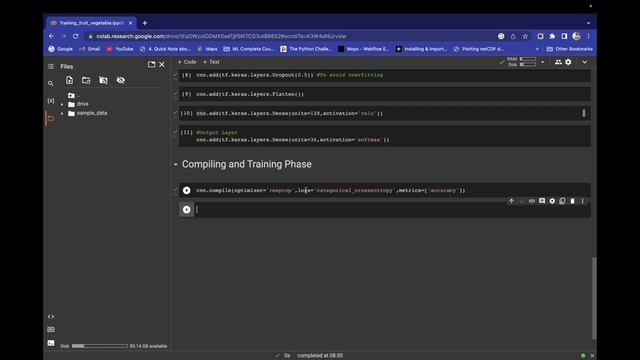Add a new Text cell
640x360 pixels.
211,62
